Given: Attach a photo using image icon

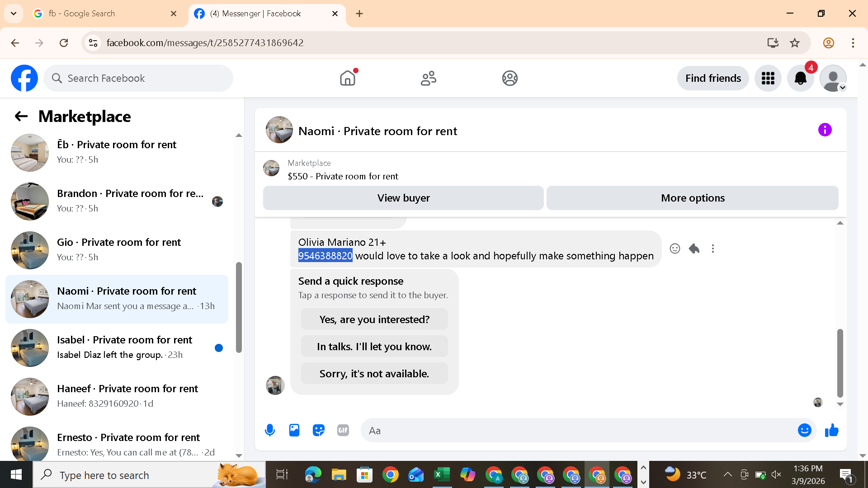Looking at the screenshot, I should click(294, 430).
